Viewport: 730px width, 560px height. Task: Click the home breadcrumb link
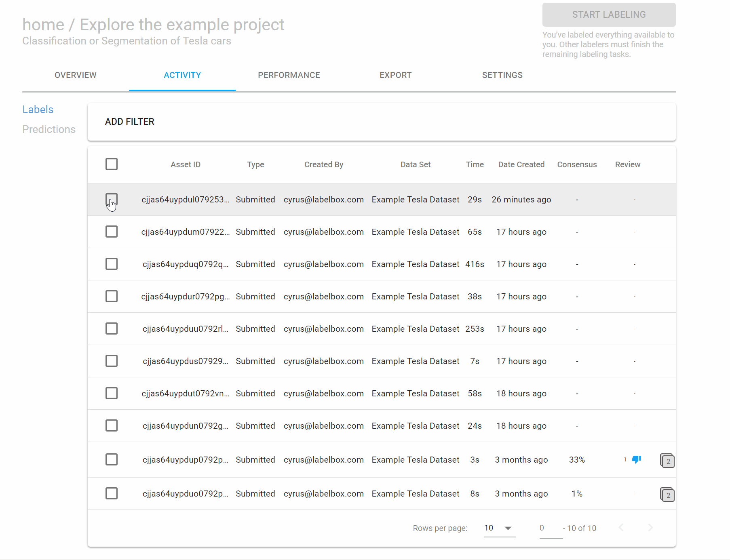click(x=43, y=25)
